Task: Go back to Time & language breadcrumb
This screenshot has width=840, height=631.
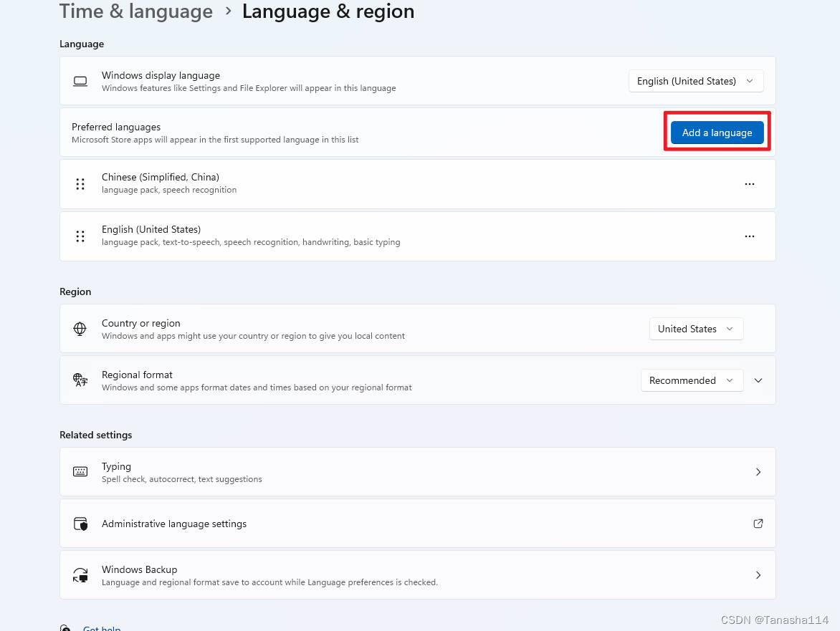Action: click(136, 11)
